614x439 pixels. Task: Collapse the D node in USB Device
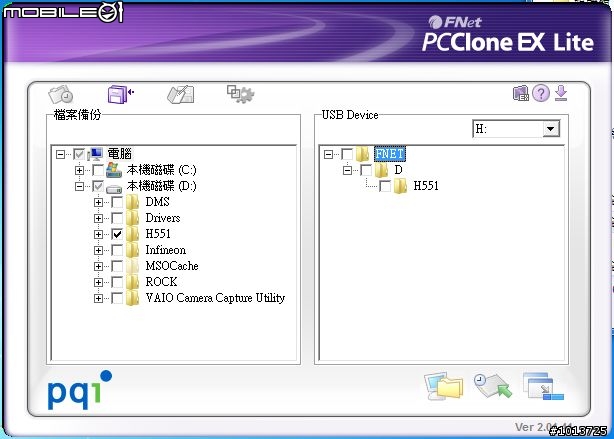point(347,170)
